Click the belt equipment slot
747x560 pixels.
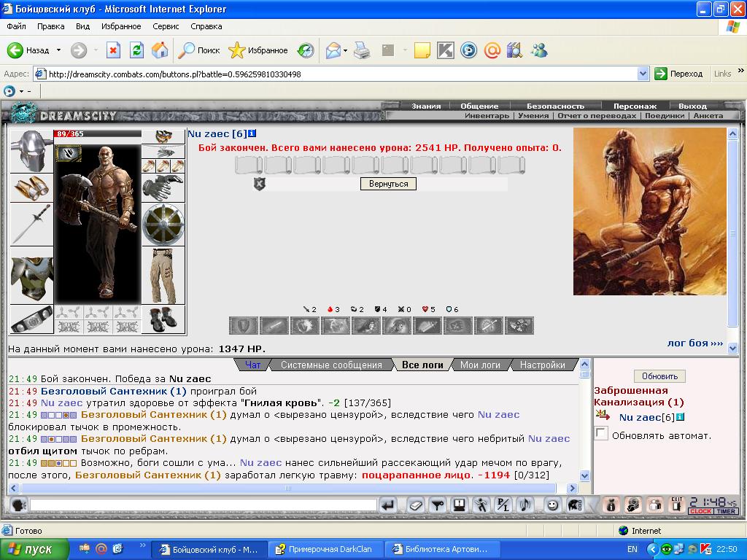tap(31, 319)
